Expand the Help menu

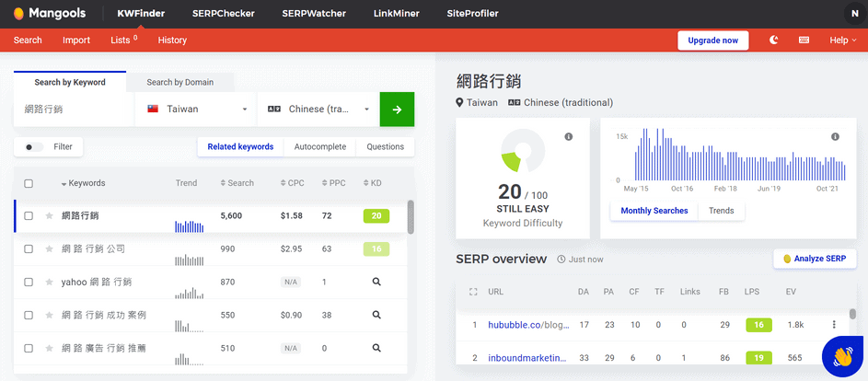843,40
